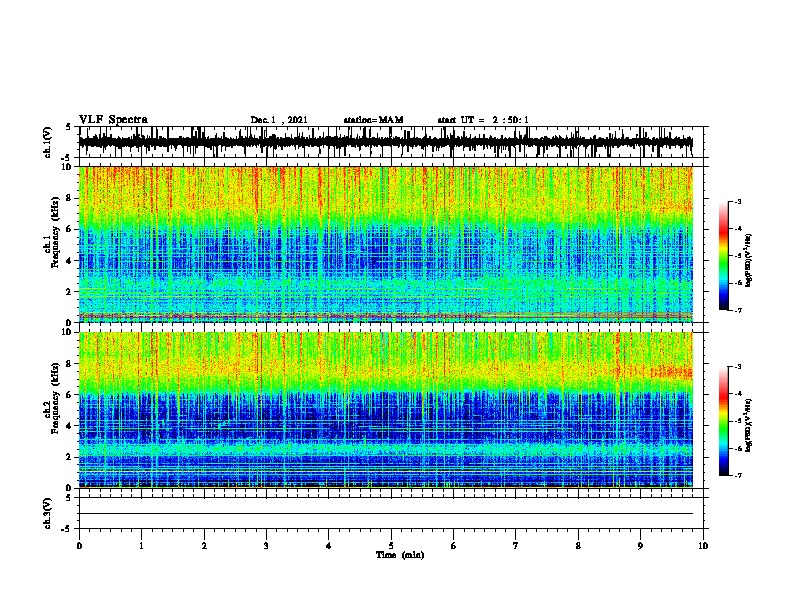
Task: Click the "-7" label on ch.1 color scale
Action: click(738, 310)
